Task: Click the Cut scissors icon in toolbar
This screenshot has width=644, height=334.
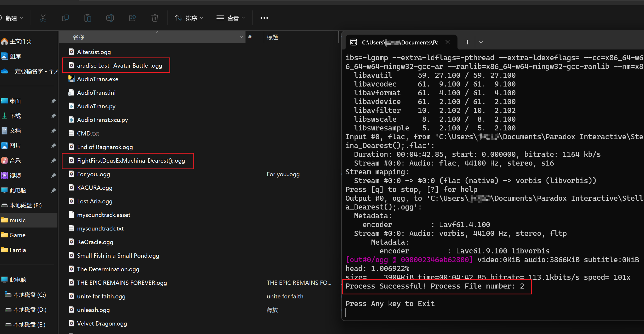Action: coord(43,18)
